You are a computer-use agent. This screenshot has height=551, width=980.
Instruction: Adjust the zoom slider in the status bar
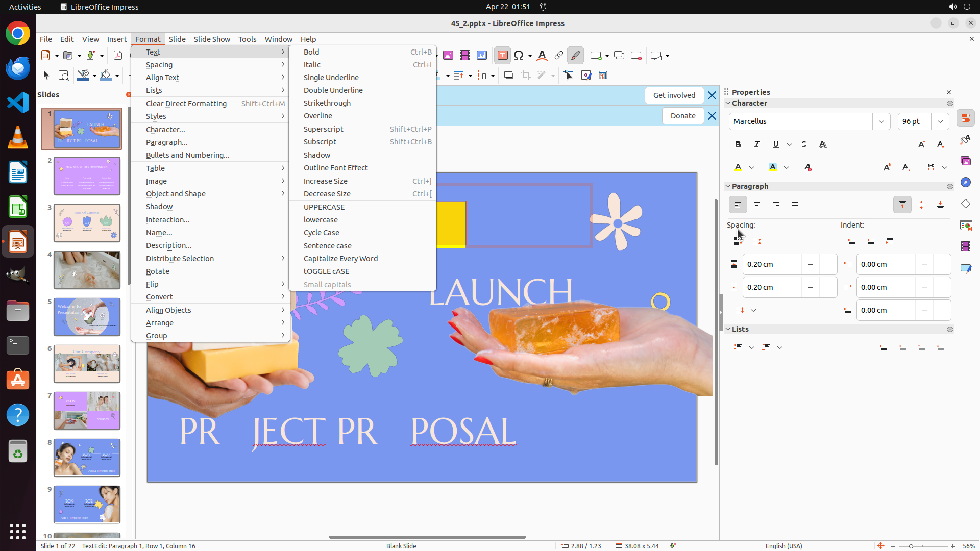tap(911, 546)
